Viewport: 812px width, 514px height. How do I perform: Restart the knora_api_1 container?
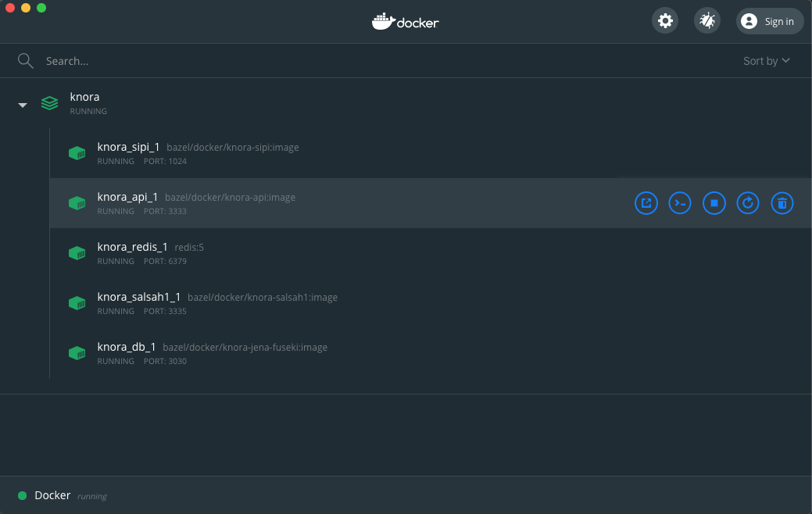[747, 202]
